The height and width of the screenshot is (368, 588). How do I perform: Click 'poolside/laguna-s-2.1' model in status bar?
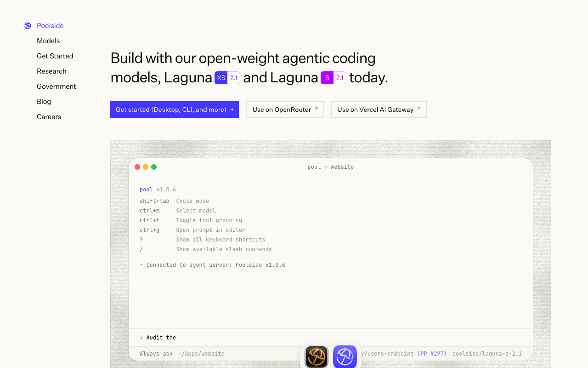(x=487, y=354)
